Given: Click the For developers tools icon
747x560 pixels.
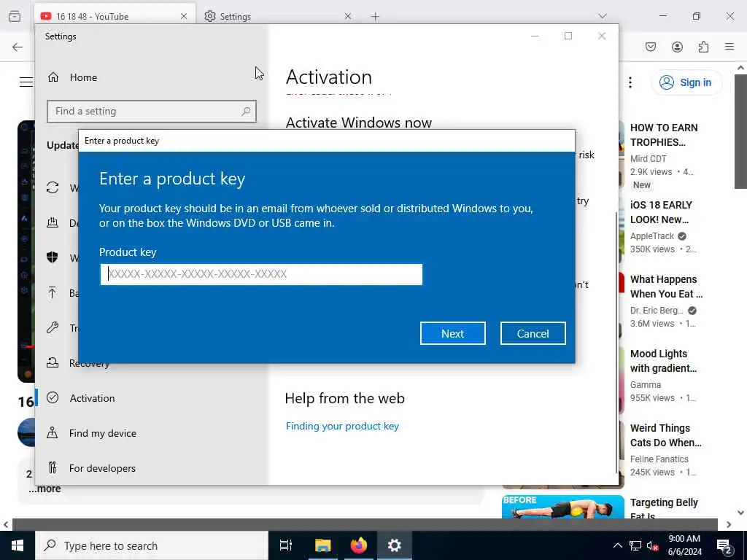Looking at the screenshot, I should tap(53, 467).
